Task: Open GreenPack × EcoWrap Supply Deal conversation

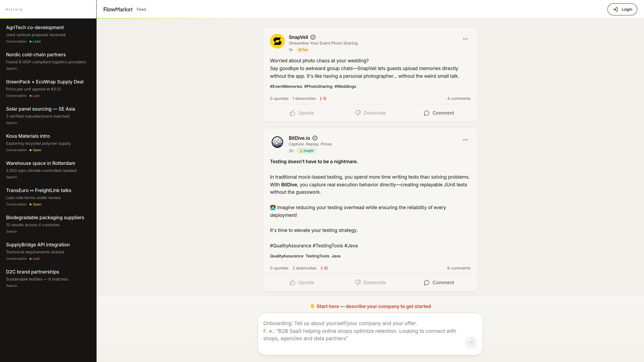Action: pyautogui.click(x=48, y=88)
